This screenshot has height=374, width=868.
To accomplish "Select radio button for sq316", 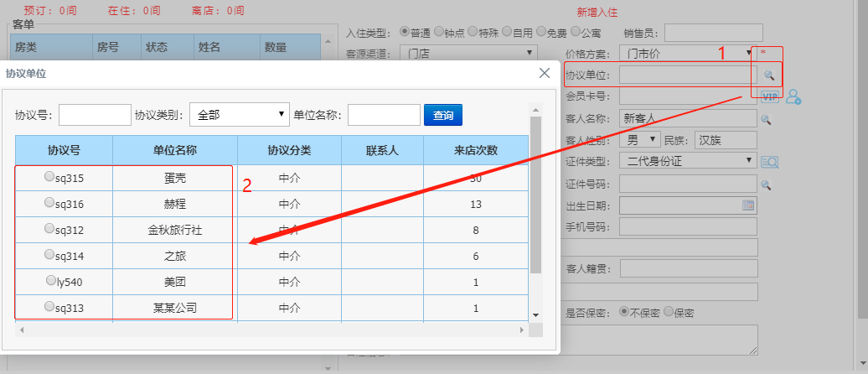I will pyautogui.click(x=49, y=202).
